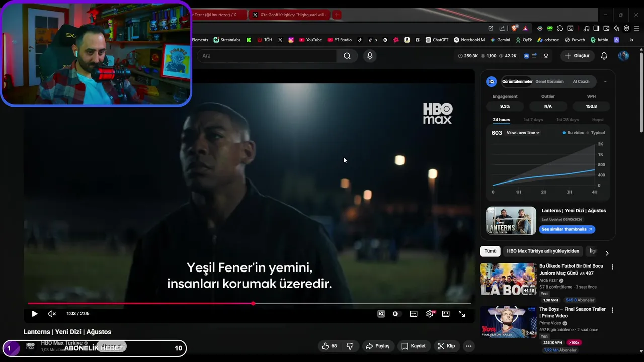The height and width of the screenshot is (362, 644).
Task: Select the 1st 7 days tab
Action: pos(533,120)
